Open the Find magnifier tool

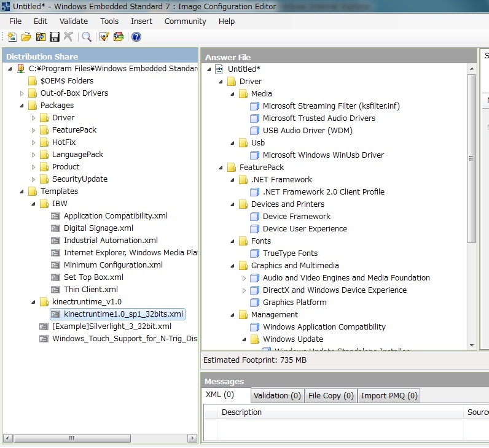[87, 37]
